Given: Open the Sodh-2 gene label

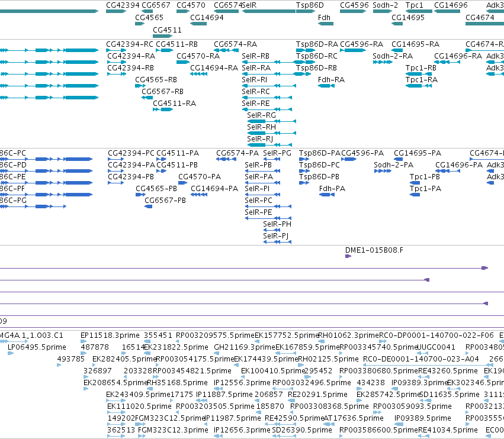Looking at the screenshot, I should [385, 5].
